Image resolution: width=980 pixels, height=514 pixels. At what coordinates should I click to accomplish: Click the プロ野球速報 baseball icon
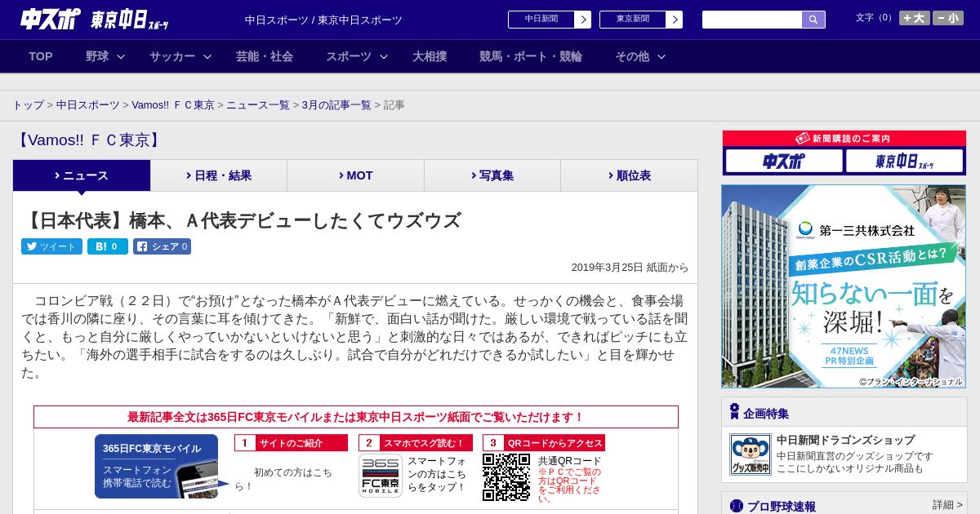coord(737,506)
